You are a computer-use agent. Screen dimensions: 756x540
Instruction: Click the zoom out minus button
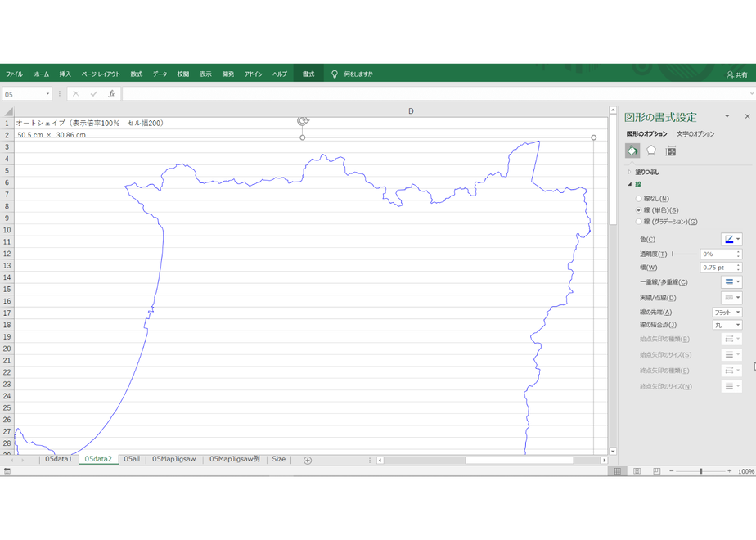point(671,471)
